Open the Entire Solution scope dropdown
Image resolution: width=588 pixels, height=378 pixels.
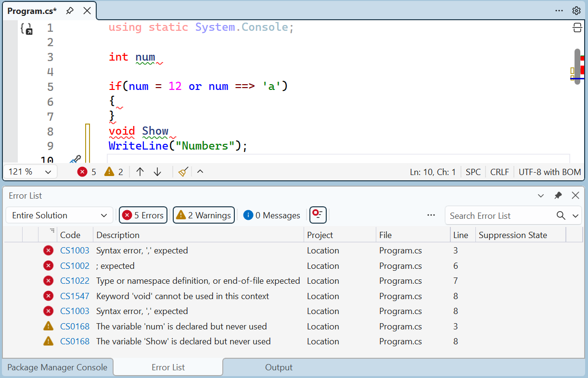(x=59, y=215)
